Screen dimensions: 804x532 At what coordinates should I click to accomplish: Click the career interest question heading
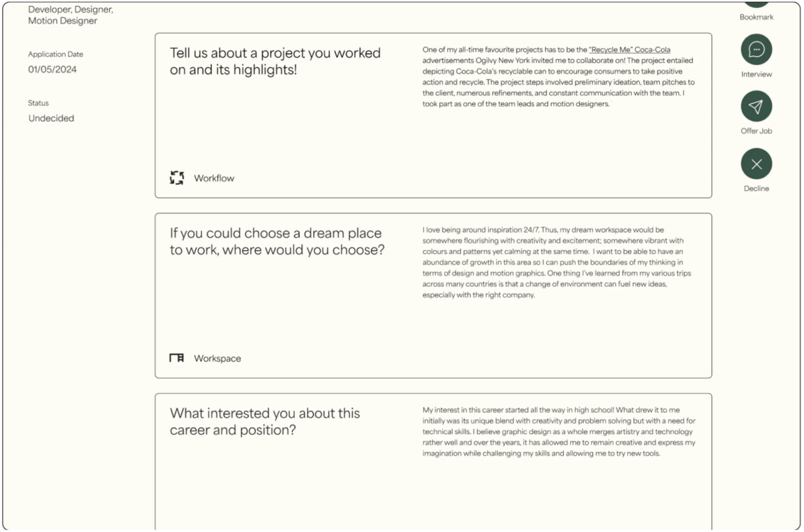click(265, 422)
